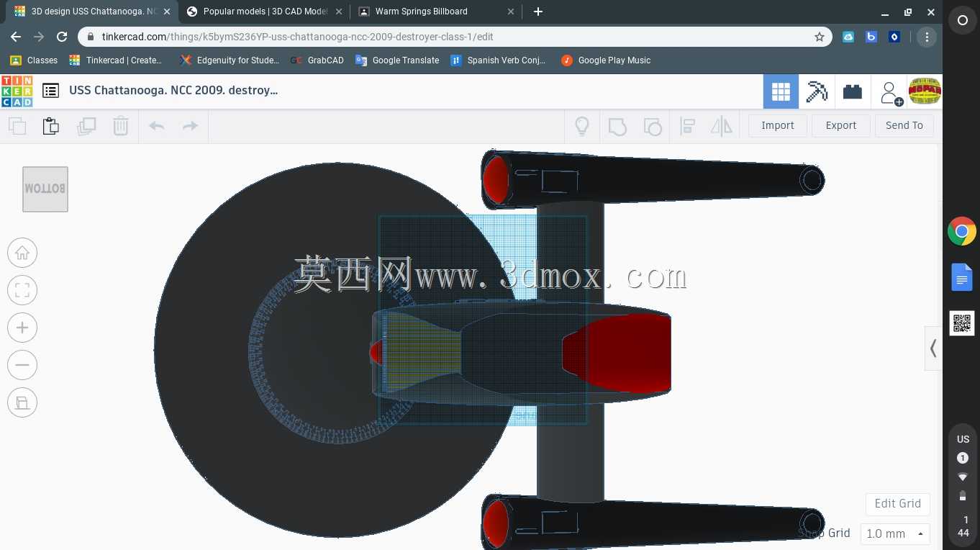The image size is (980, 550).
Task: Click the Edit Grid button
Action: coord(898,504)
